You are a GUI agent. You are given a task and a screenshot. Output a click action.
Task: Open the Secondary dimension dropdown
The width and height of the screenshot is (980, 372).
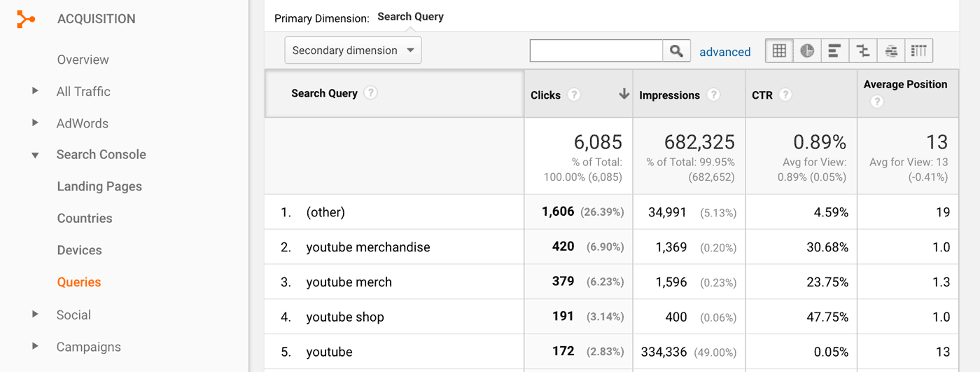tap(353, 50)
